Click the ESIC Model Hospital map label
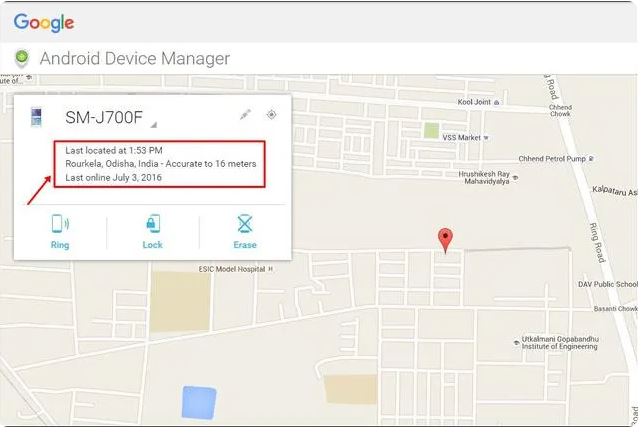The width and height of the screenshot is (641, 434). [232, 269]
